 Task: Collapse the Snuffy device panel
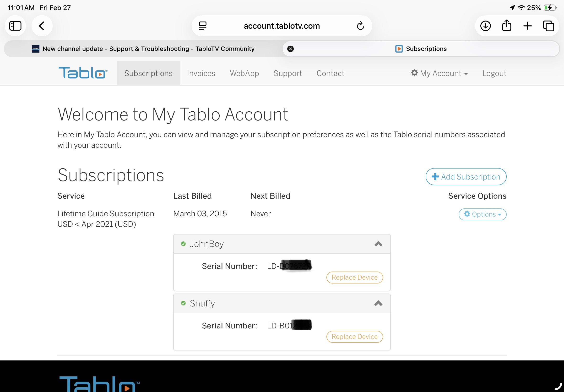378,303
